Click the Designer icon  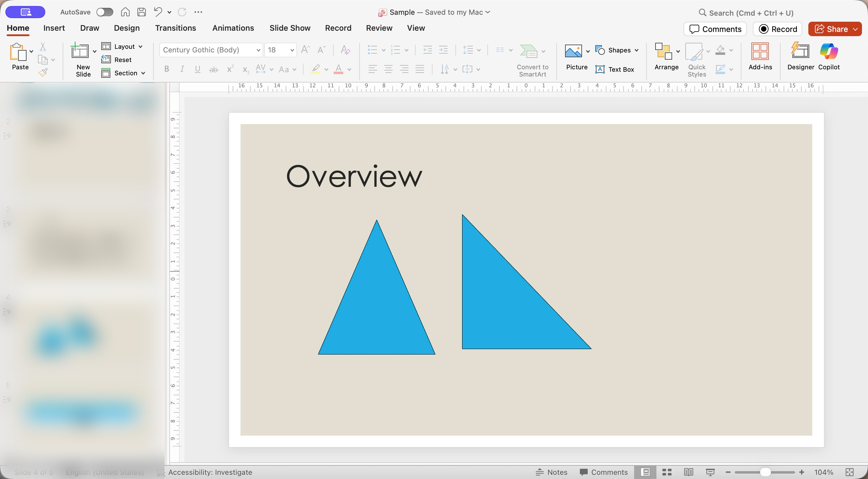tap(800, 52)
